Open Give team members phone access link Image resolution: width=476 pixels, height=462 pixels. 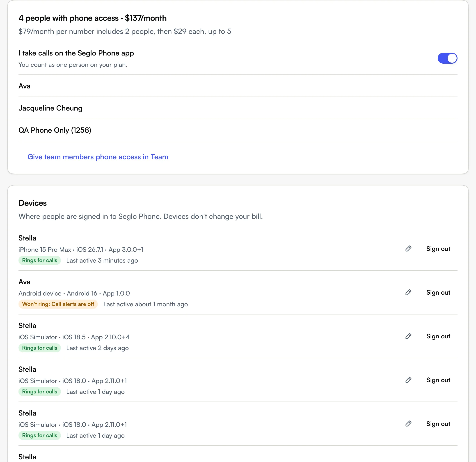(98, 157)
